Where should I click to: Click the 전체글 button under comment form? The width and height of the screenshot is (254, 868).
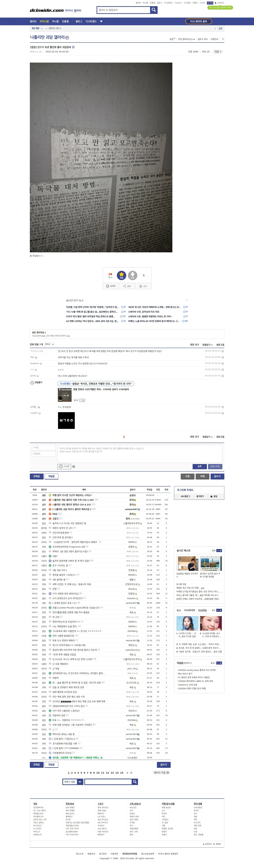[x=37, y=476]
